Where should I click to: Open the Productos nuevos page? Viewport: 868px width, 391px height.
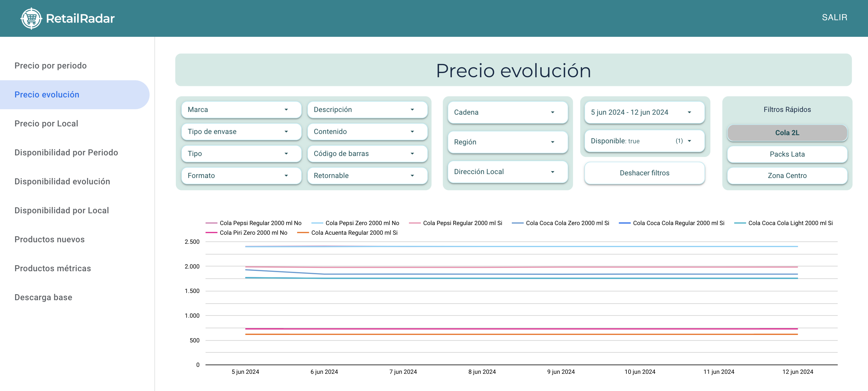[49, 240]
